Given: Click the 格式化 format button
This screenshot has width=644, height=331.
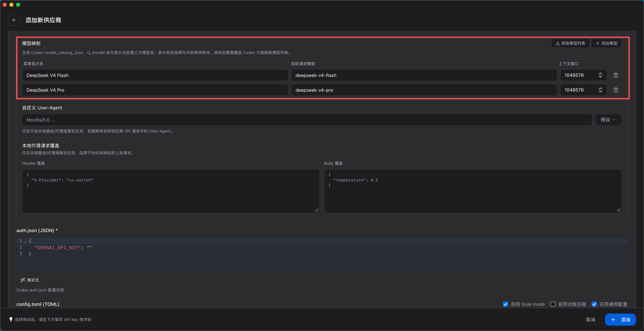Looking at the screenshot, I should (30, 280).
